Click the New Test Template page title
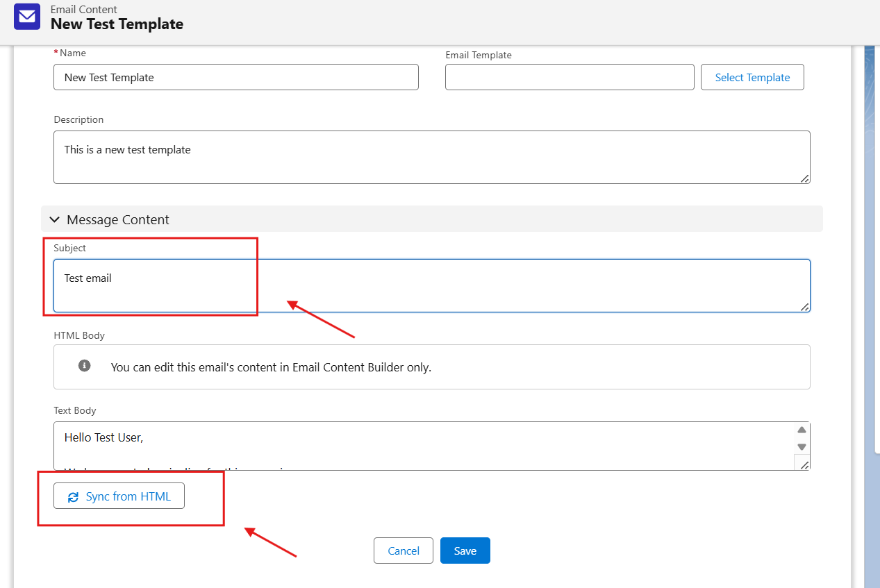This screenshot has width=880, height=588. click(x=117, y=24)
